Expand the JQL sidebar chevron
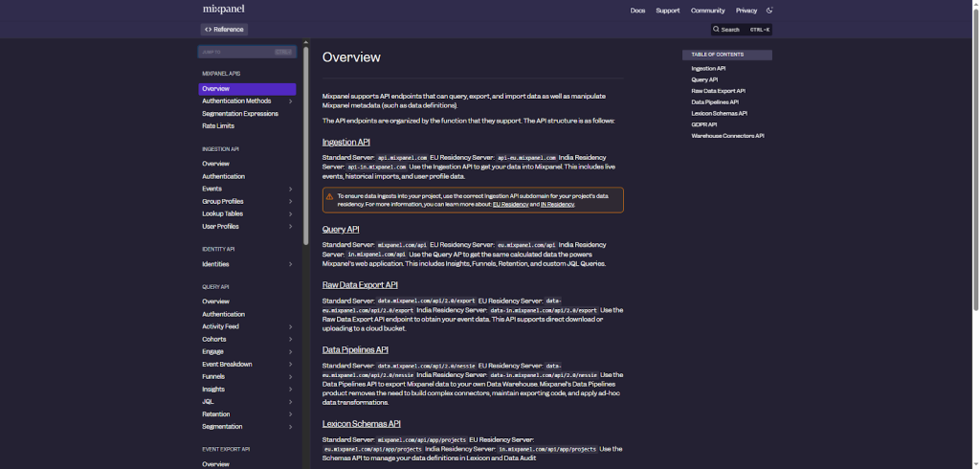 click(x=290, y=402)
